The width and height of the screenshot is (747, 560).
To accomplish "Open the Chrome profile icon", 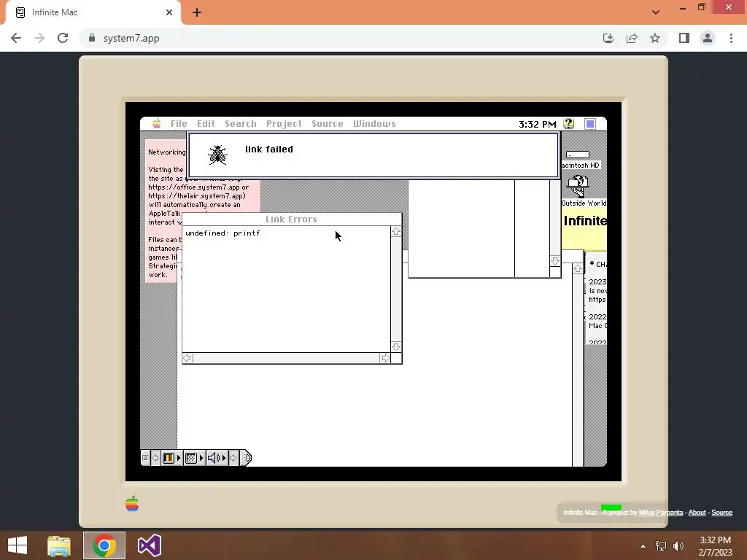I will 708,38.
